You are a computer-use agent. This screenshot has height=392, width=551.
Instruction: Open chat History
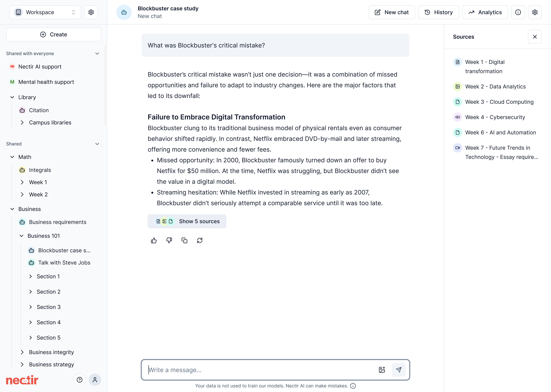pos(438,12)
